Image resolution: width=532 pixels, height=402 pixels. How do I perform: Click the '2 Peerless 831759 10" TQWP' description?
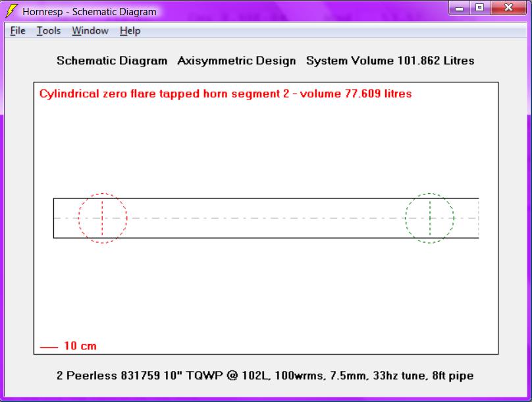pyautogui.click(x=265, y=376)
